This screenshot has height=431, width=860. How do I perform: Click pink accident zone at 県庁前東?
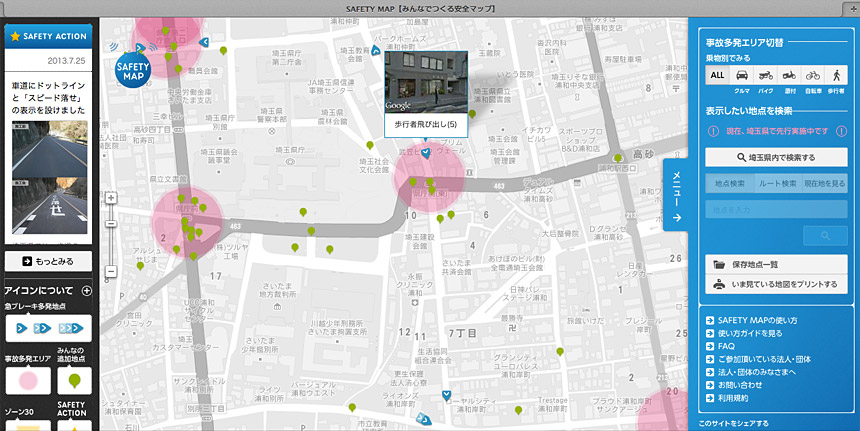tap(428, 177)
